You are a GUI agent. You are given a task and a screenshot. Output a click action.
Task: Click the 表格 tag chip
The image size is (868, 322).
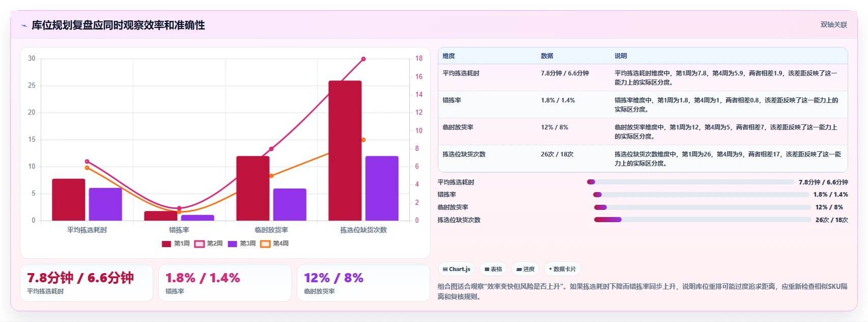(493, 269)
